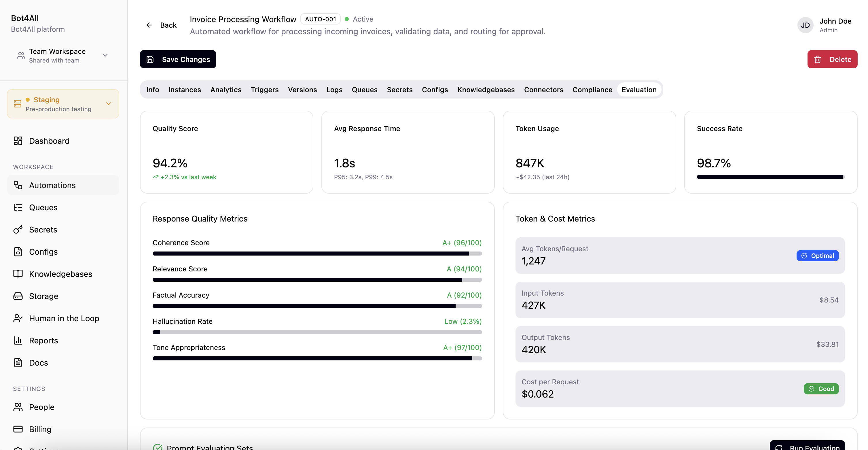
Task: Open Secrets via the key icon
Action: [x=18, y=230]
